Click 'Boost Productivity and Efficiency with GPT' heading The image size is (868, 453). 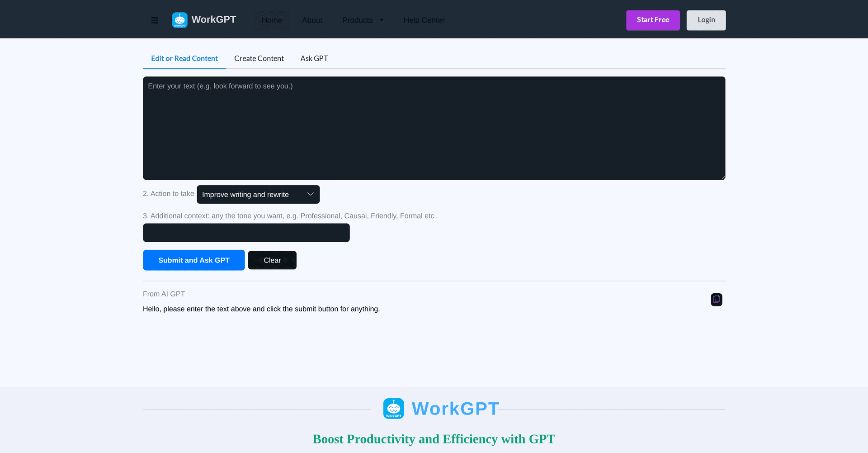[434, 439]
